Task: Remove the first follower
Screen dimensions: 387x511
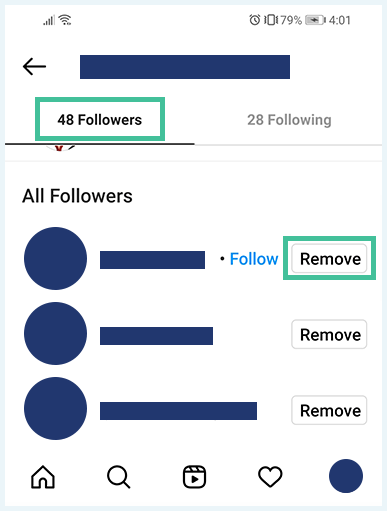Action: pos(329,259)
